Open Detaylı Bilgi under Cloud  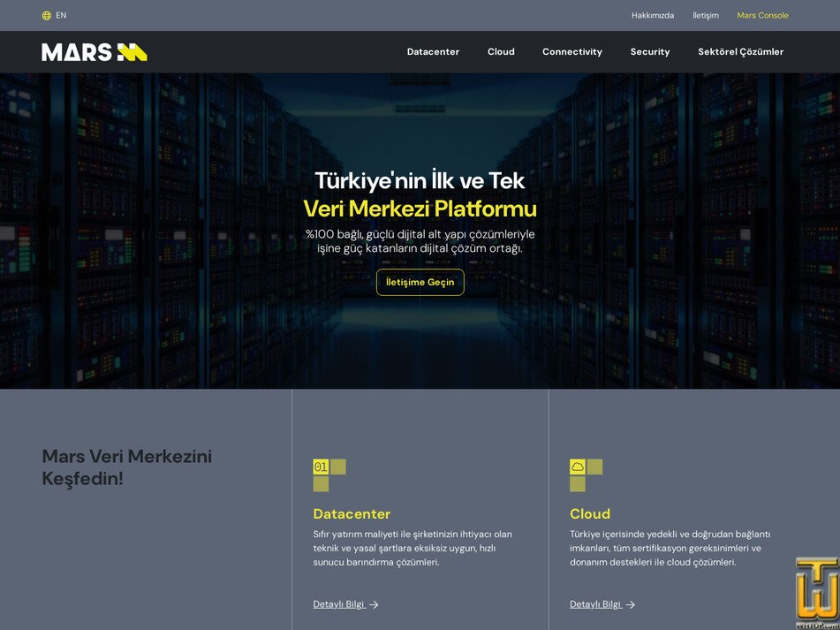[595, 604]
